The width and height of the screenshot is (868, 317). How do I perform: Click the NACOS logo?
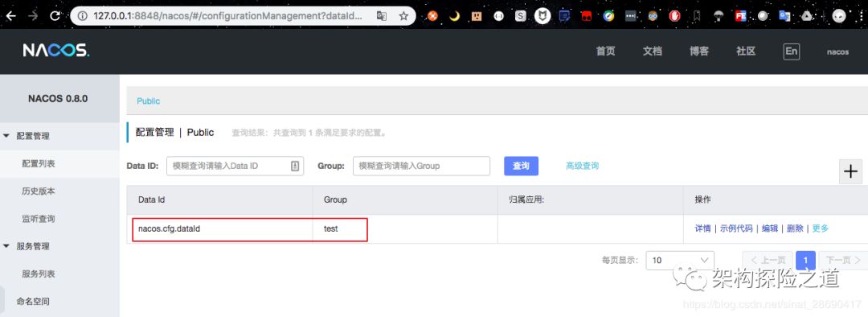[x=56, y=51]
